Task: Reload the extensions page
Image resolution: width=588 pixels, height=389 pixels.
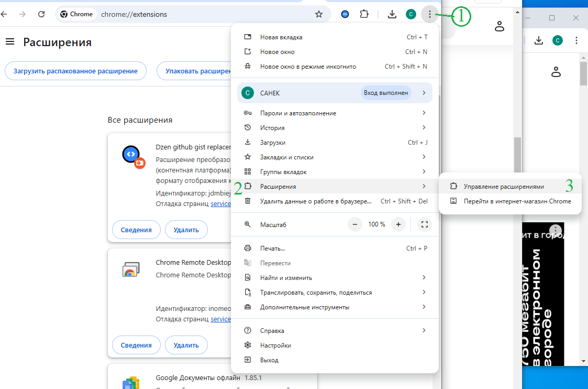Action: tap(41, 14)
